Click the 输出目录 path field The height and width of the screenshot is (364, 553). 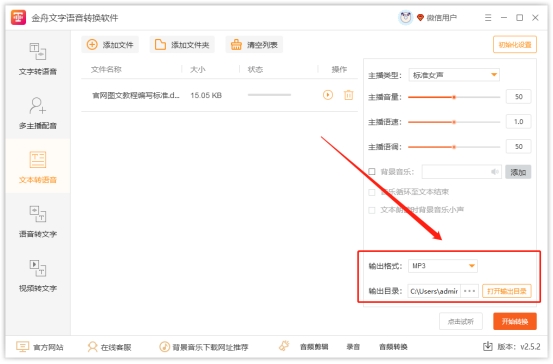point(434,291)
